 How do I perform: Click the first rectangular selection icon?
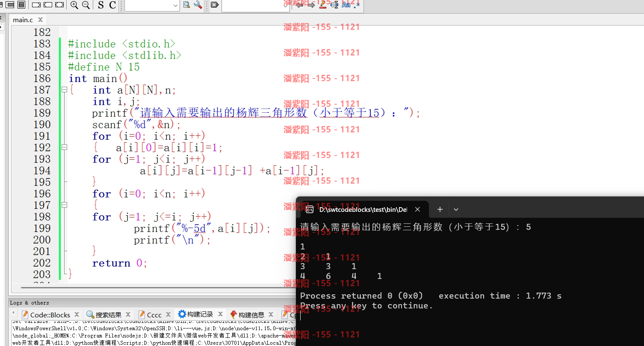click(36, 5)
